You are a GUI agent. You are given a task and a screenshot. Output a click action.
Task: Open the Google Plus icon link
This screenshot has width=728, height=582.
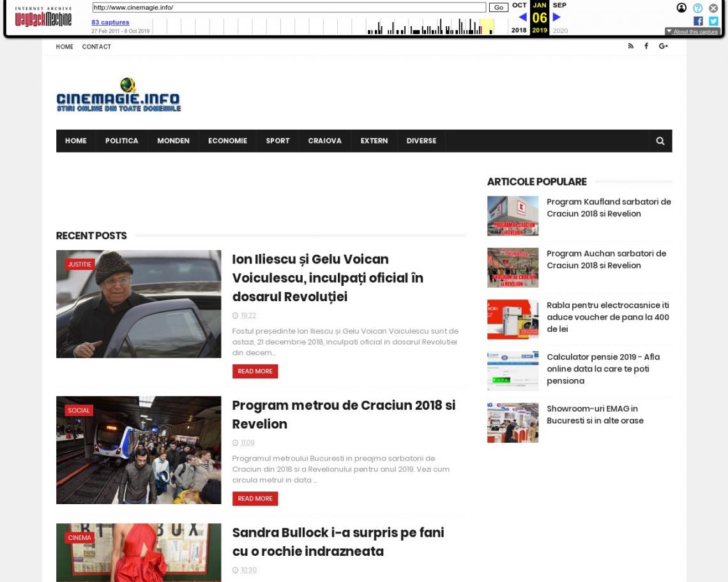click(663, 46)
